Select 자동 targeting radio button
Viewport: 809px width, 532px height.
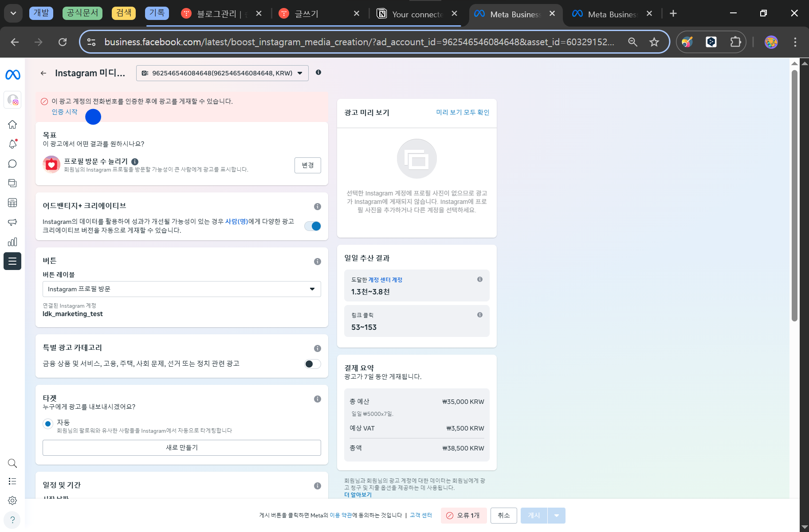(48, 424)
